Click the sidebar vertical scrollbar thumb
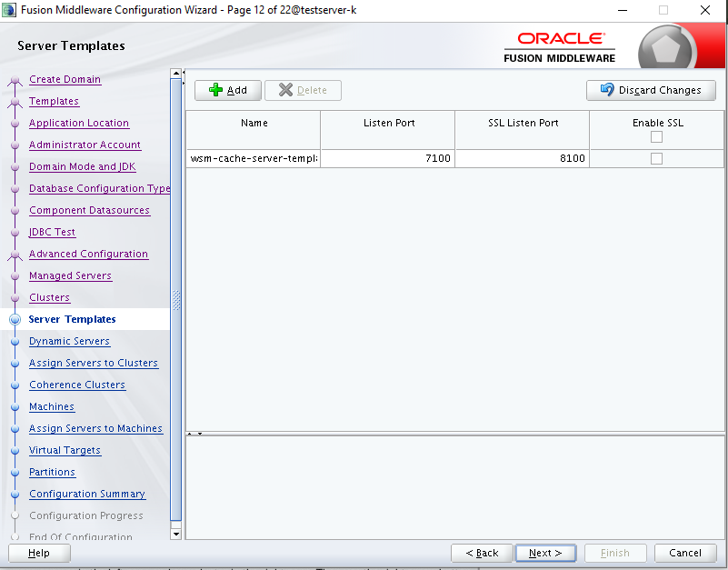728x570 pixels. coord(176,300)
